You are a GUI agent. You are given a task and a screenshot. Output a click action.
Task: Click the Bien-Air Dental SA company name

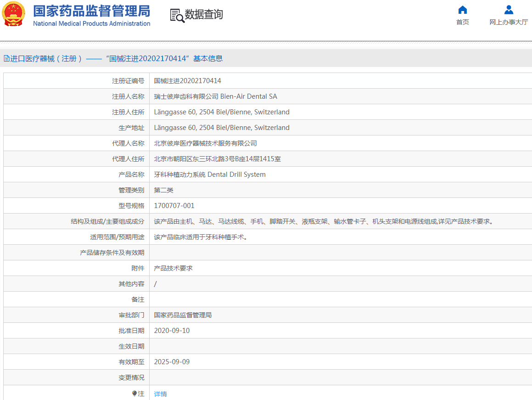(231, 96)
